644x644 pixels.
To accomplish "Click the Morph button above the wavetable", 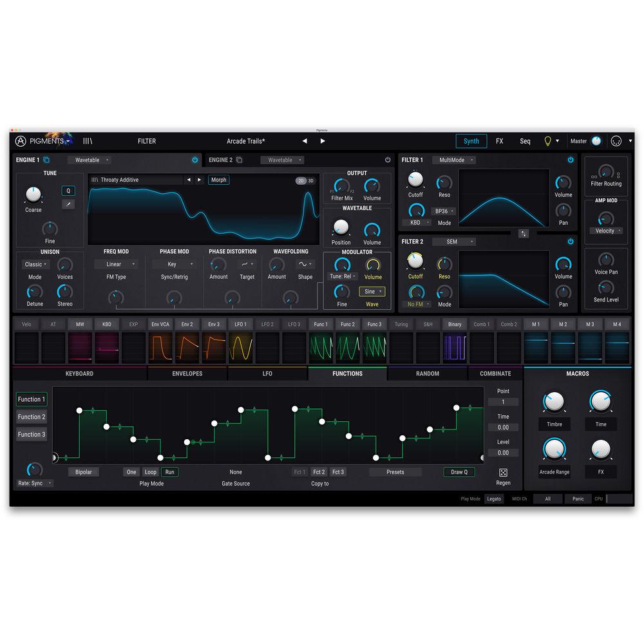I will pos(218,180).
